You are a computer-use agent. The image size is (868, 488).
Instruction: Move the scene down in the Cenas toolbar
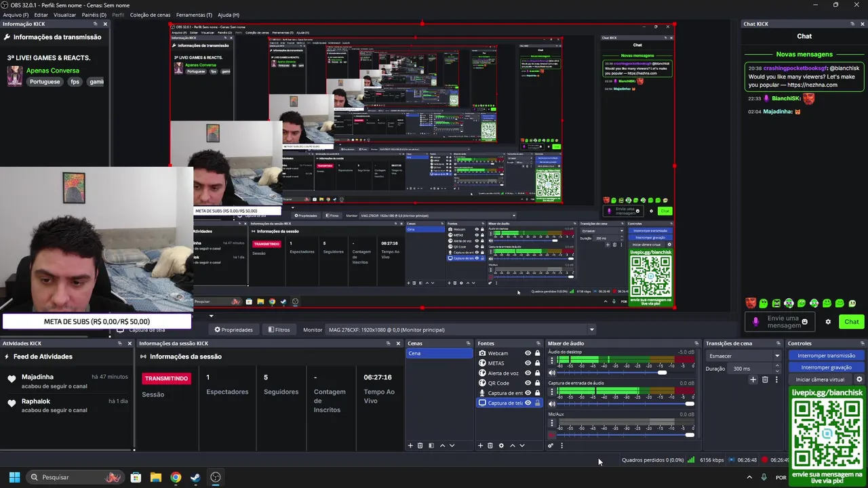[x=452, y=445]
